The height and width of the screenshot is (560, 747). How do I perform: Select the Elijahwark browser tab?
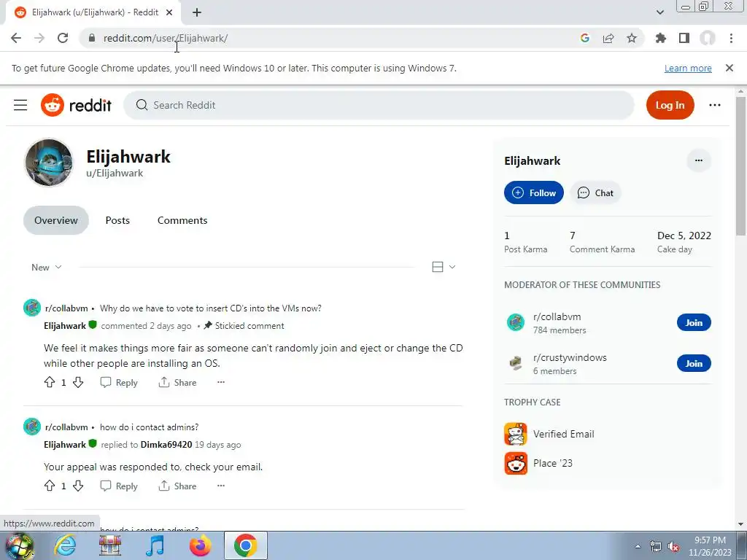tap(93, 13)
